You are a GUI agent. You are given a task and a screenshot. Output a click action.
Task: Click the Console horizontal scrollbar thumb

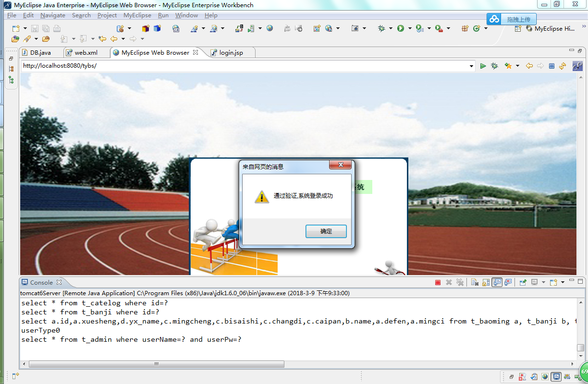pyautogui.click(x=156, y=364)
